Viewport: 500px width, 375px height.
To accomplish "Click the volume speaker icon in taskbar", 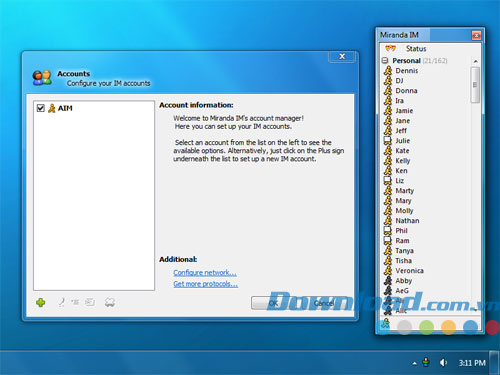I will pos(443,362).
